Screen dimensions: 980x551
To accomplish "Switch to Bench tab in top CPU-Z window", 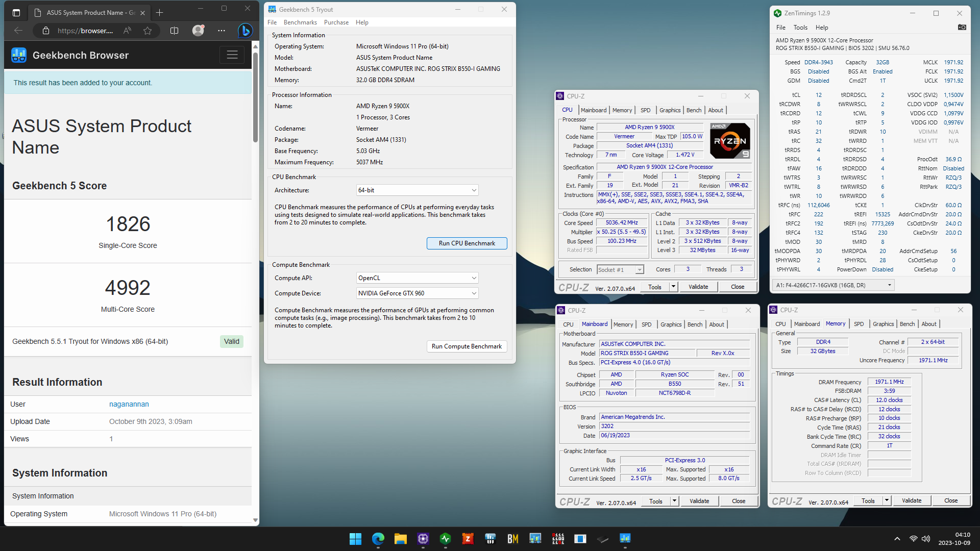I will tap(694, 110).
